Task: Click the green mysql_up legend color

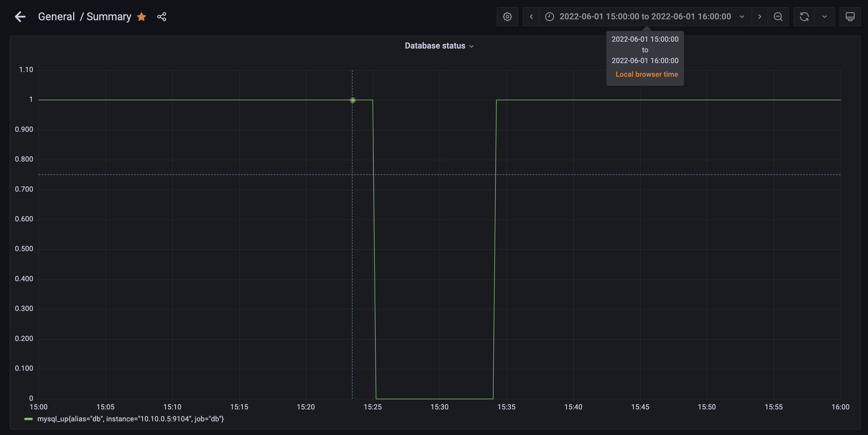Action: tap(28, 419)
